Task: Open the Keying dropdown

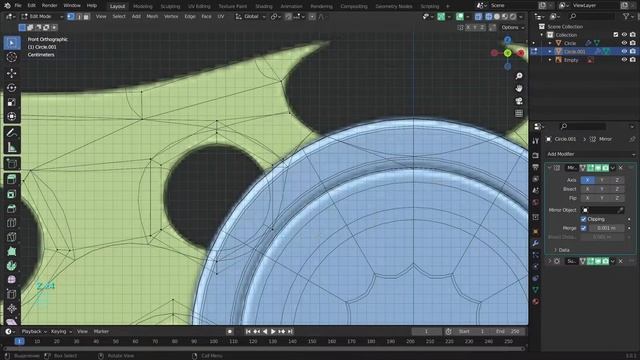Action: [x=61, y=331]
